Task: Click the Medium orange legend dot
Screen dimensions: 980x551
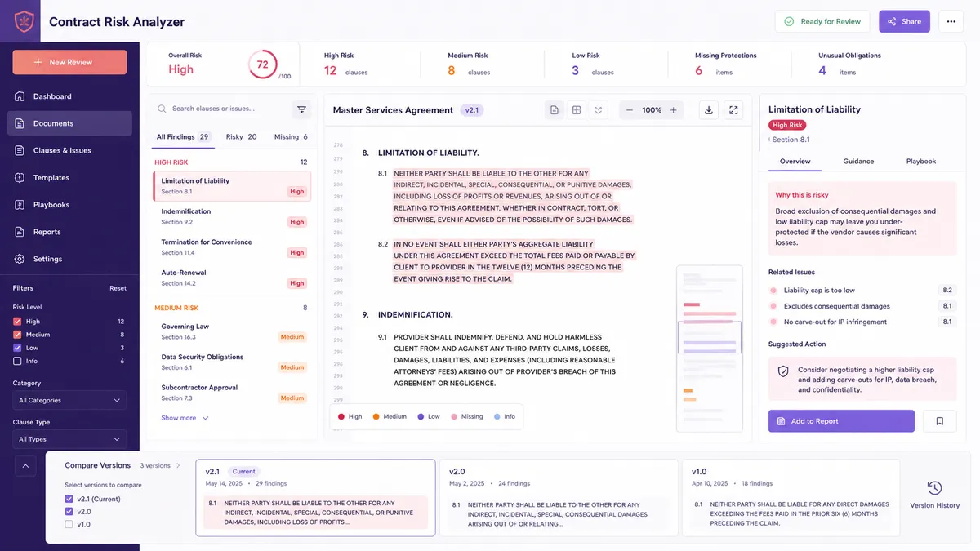Action: tap(376, 416)
